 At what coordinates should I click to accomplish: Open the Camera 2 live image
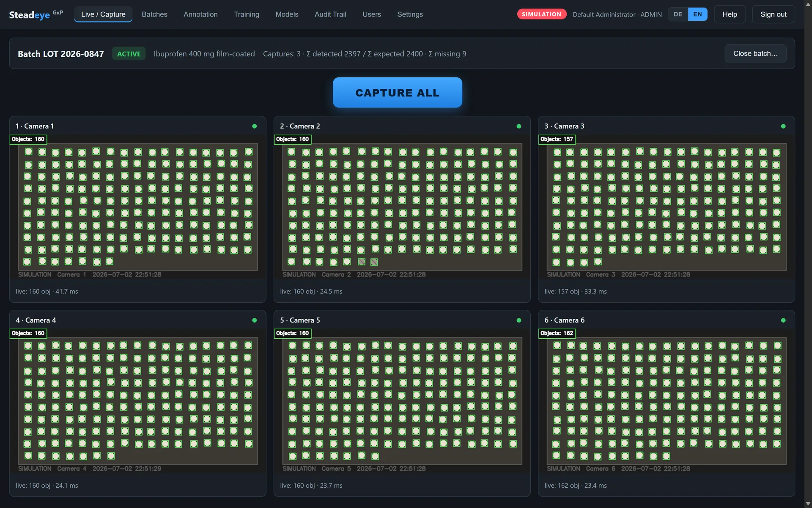tap(402, 207)
